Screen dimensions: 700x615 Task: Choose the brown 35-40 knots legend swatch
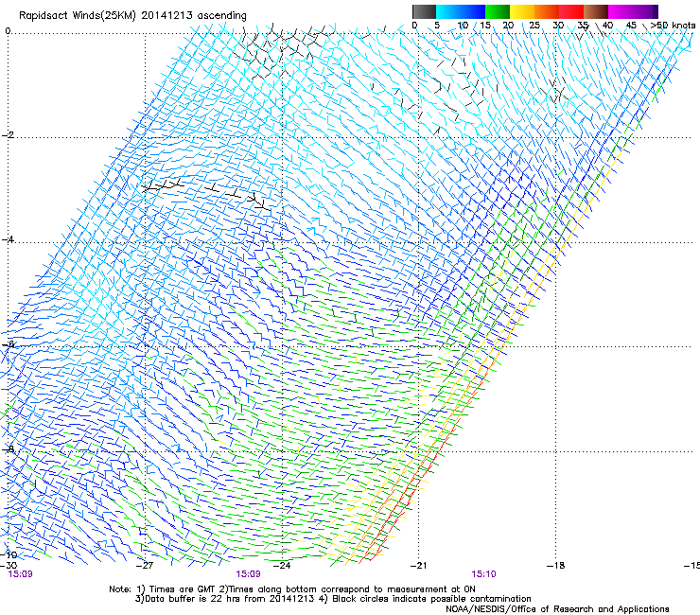tap(596, 11)
